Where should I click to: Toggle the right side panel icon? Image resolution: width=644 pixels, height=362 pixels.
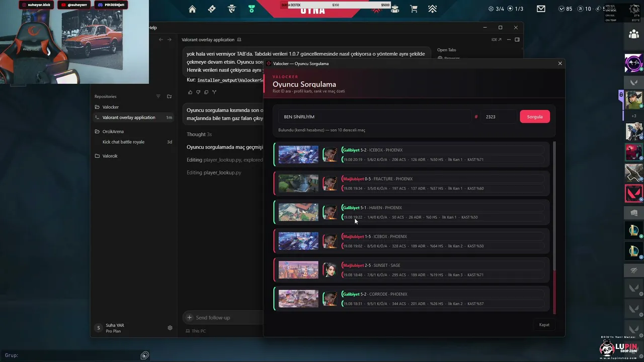[517, 40]
